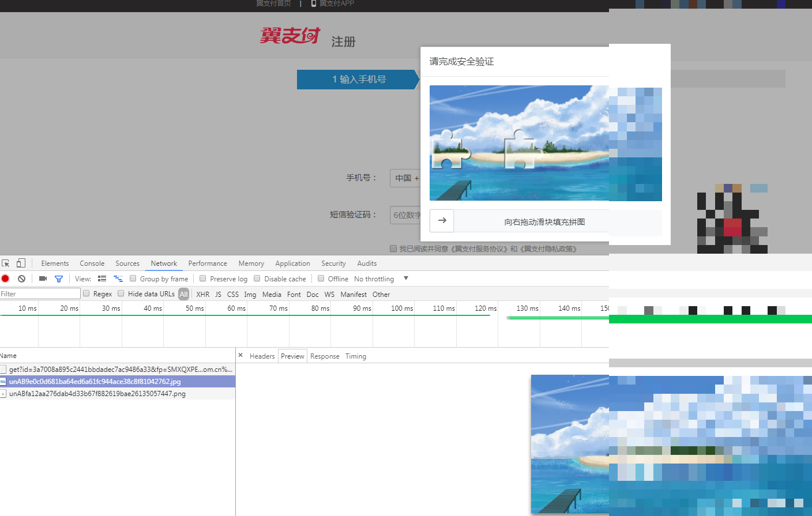Viewport: 812px width, 516px height.
Task: Click the inspect element picker icon
Action: click(x=6, y=263)
